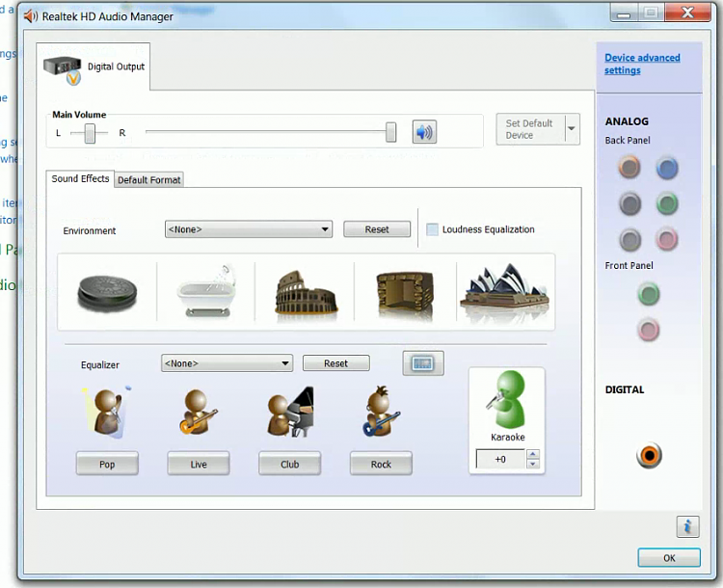The width and height of the screenshot is (723, 588).
Task: Switch to the Default Format tab
Action: 148,180
